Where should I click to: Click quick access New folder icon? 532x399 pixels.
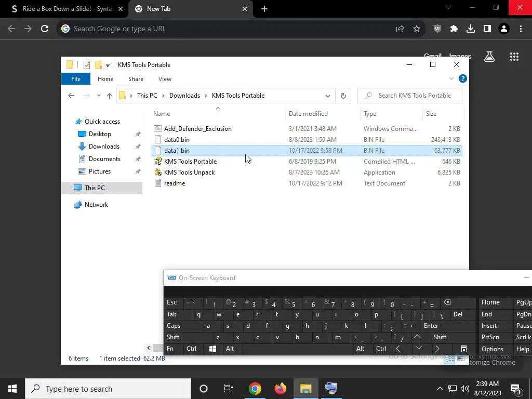(x=98, y=64)
